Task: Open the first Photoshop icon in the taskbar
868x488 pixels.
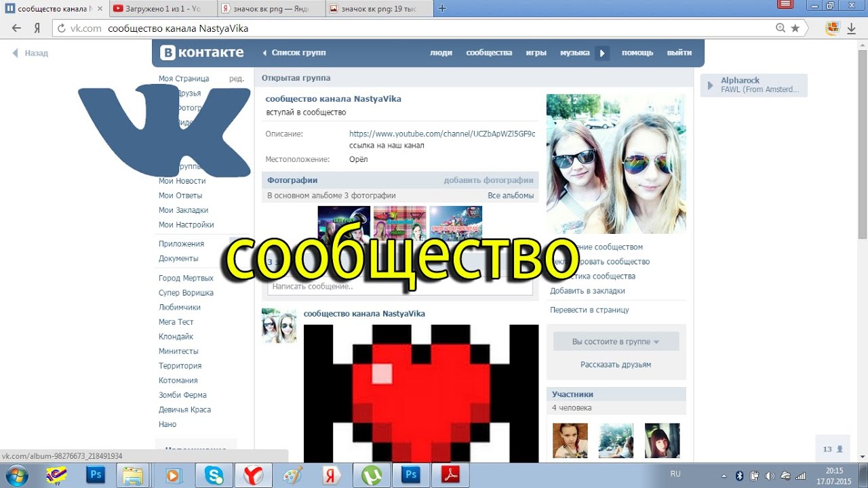Action: (x=96, y=475)
